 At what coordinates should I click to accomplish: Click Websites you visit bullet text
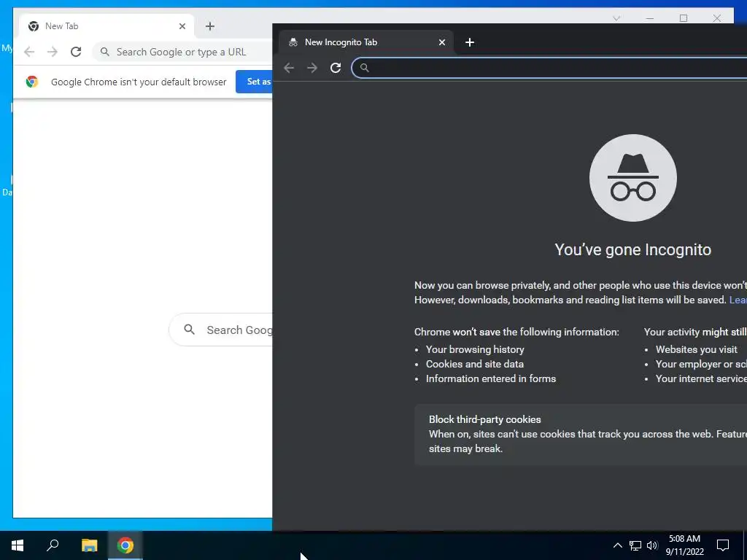697,349
